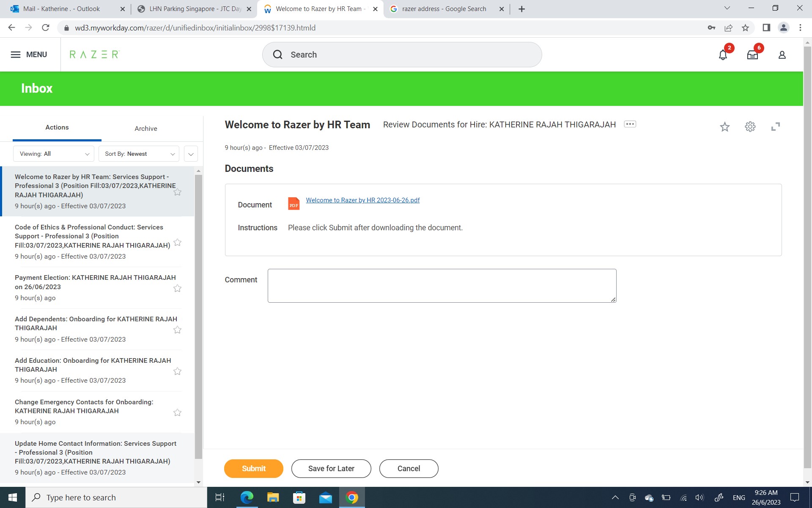Open a new browser tab
This screenshot has width=812, height=508.
522,9
